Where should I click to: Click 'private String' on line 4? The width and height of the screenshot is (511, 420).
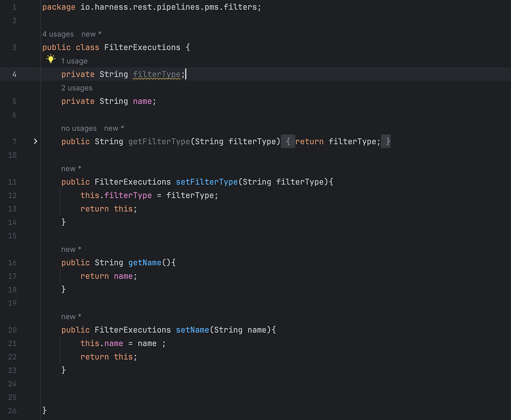[95, 74]
